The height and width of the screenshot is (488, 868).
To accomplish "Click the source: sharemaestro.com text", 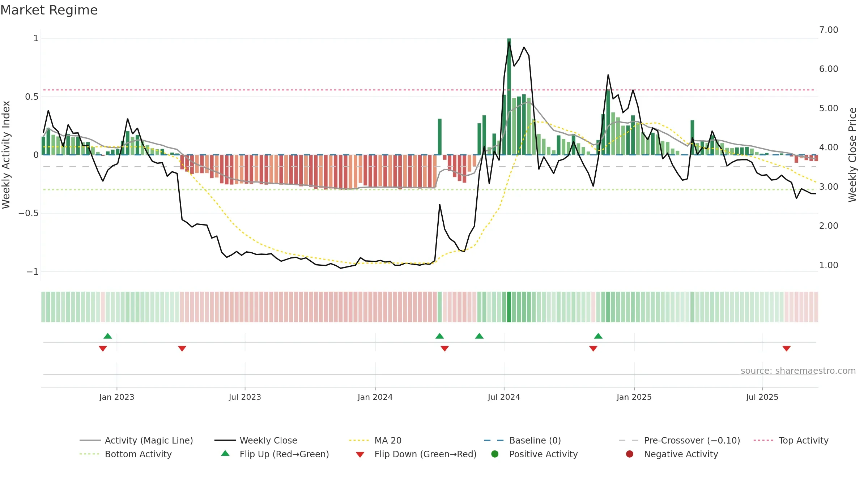I will 798,371.
